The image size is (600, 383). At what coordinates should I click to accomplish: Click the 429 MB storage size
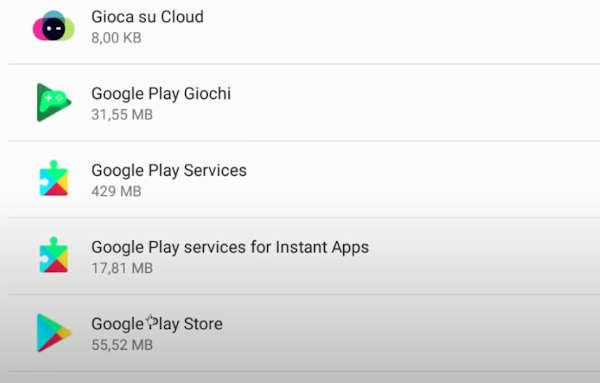pyautogui.click(x=116, y=191)
